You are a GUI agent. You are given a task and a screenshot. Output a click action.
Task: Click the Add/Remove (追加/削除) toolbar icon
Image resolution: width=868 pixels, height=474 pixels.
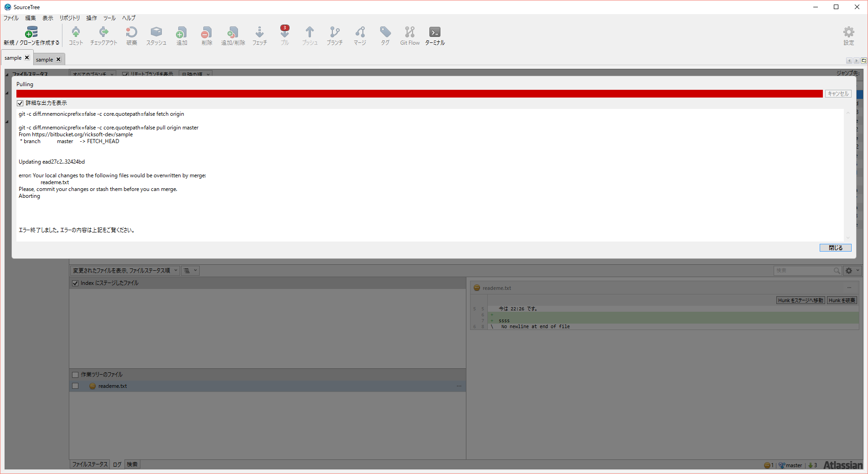tap(233, 32)
